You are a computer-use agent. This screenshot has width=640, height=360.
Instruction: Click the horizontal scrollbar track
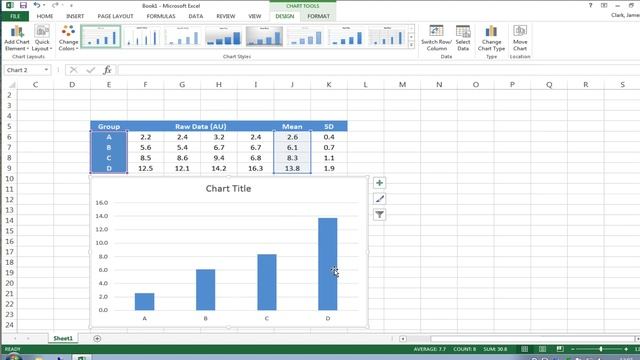click(x=531, y=339)
